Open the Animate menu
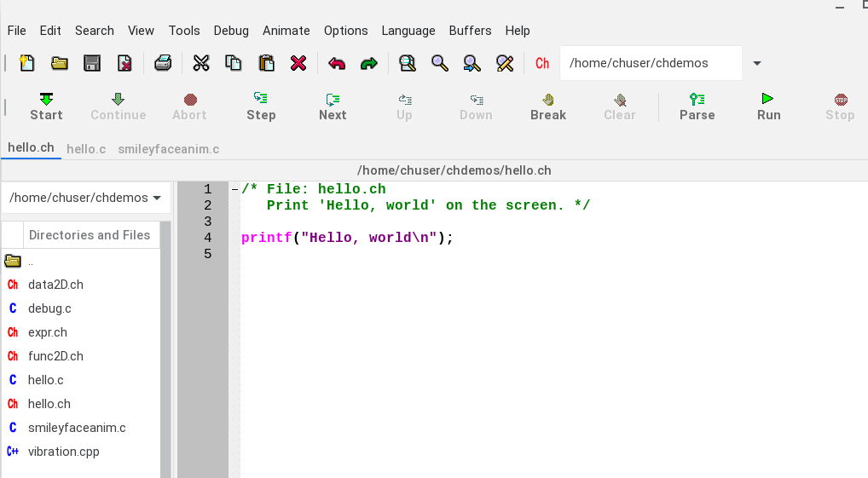Image resolution: width=868 pixels, height=478 pixels. point(286,31)
